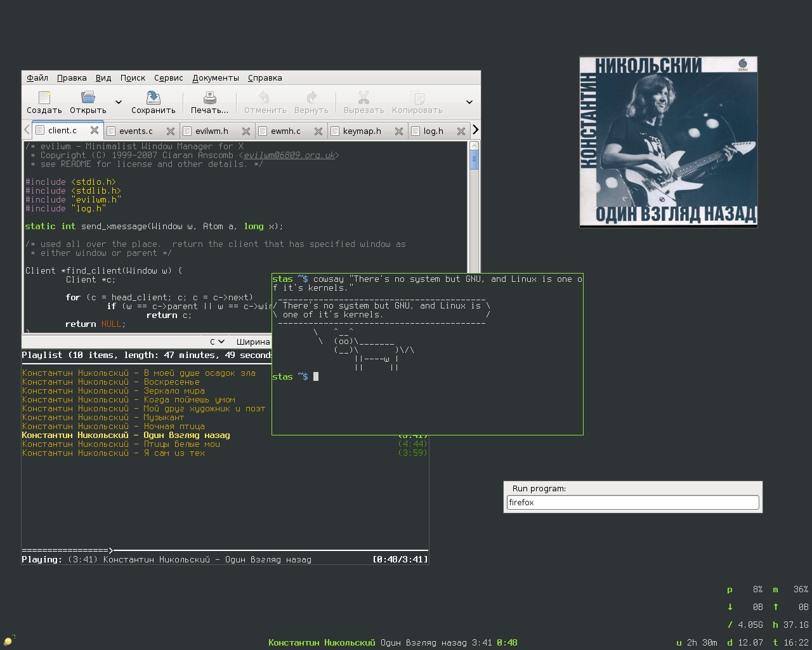The height and width of the screenshot is (650, 812).
Task: Click the Создать (new document) toolbar icon
Action: pos(44,98)
